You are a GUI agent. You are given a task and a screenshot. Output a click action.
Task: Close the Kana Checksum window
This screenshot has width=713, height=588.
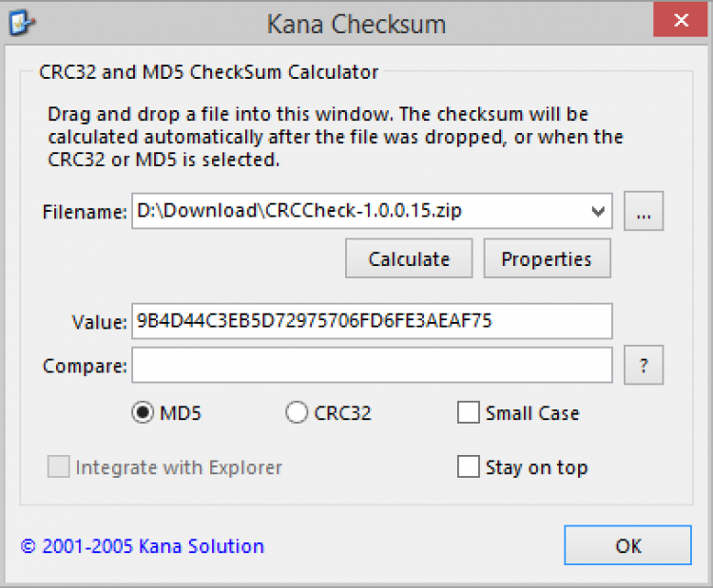tap(680, 21)
